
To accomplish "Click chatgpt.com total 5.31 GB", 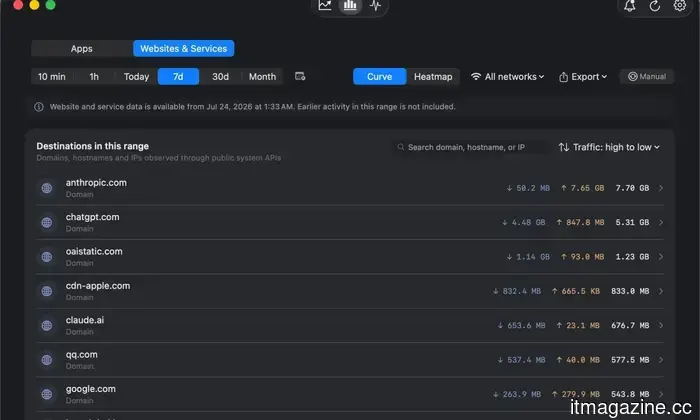I will click(x=632, y=222).
